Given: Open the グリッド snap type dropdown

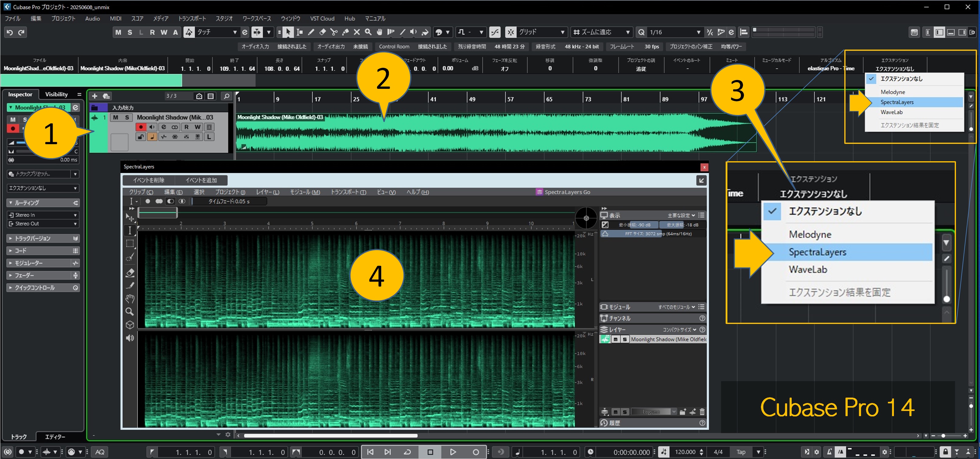Looking at the screenshot, I should pyautogui.click(x=542, y=32).
